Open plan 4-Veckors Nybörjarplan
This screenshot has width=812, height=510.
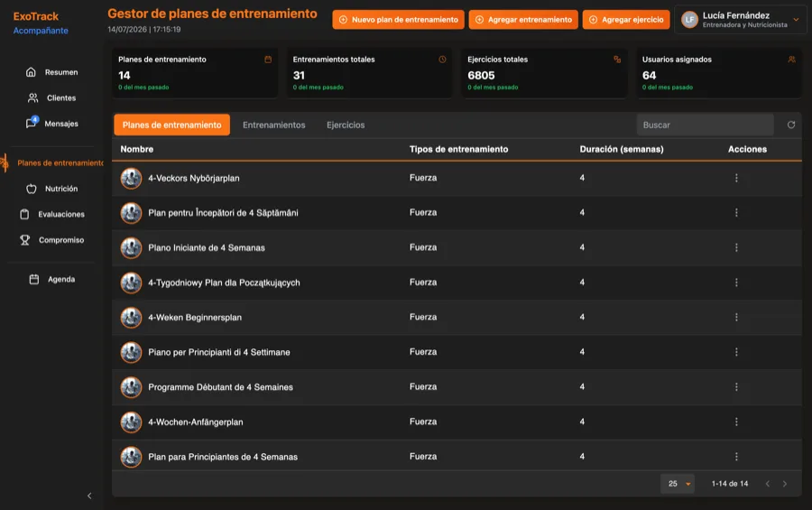pyautogui.click(x=194, y=179)
